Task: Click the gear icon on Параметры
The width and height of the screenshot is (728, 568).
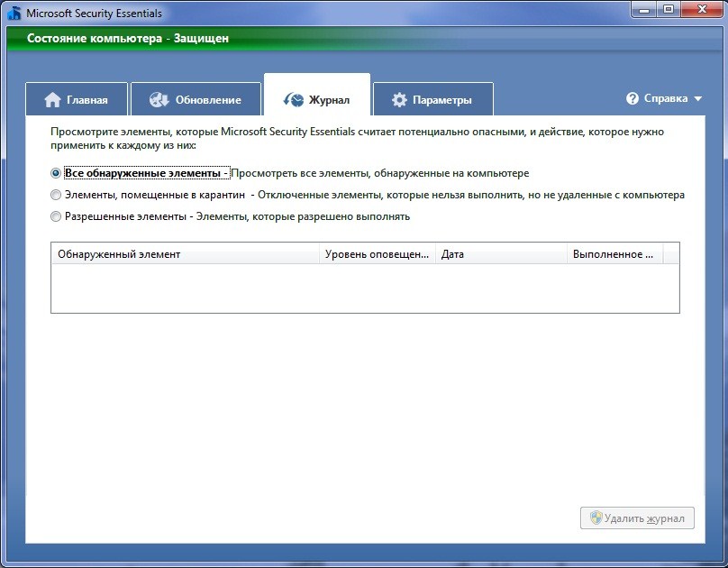Action: 399,100
